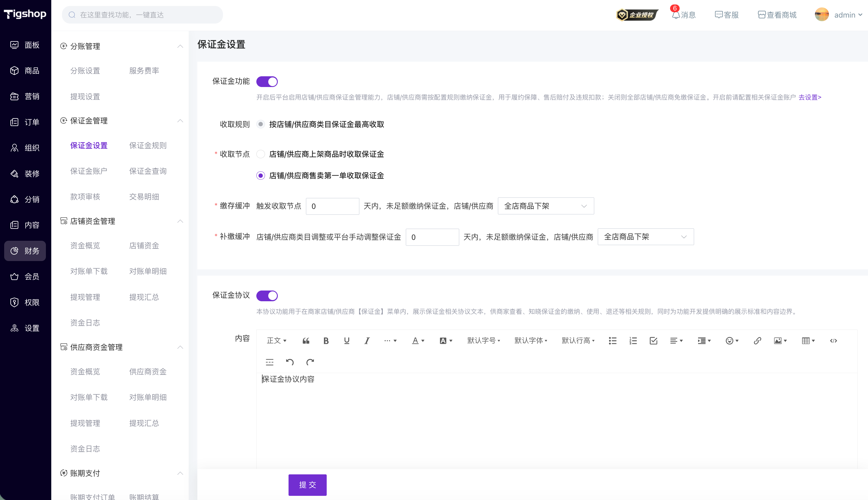This screenshot has width=868, height=500.
Task: Open the source code view icon
Action: (833, 341)
